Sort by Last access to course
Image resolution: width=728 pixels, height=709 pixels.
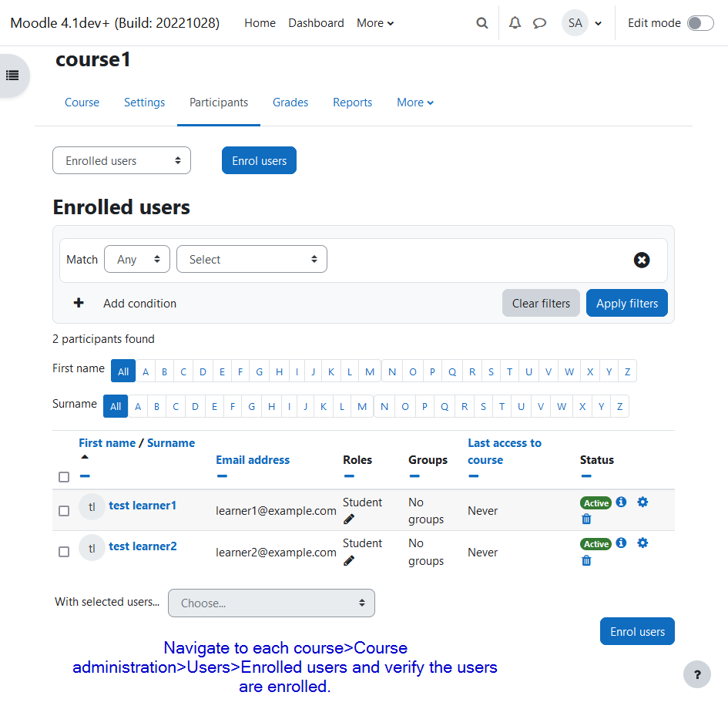pyautogui.click(x=505, y=452)
